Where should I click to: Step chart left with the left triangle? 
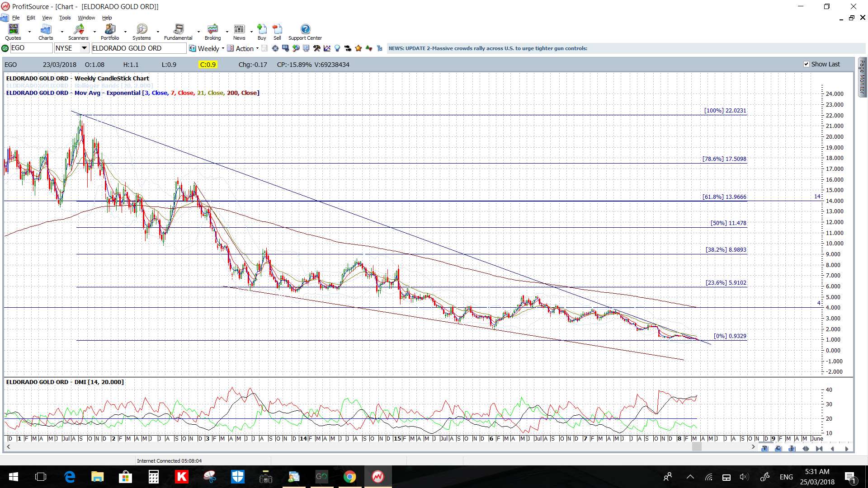832,449
